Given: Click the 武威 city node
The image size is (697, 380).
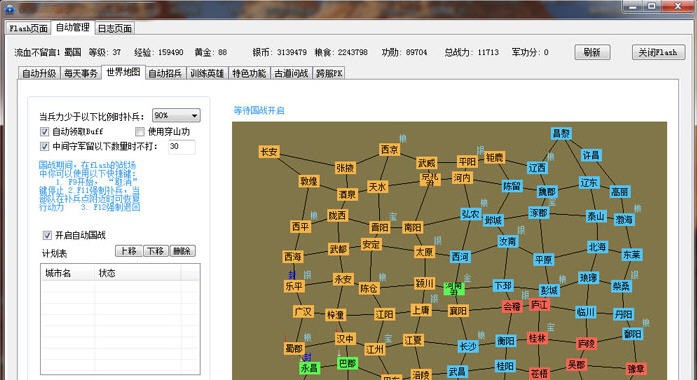Looking at the screenshot, I should coord(426,163).
